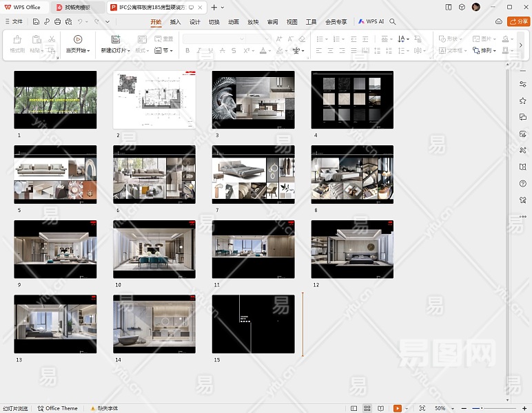Click the 分享 share button
The image size is (532, 413).
(518, 22)
